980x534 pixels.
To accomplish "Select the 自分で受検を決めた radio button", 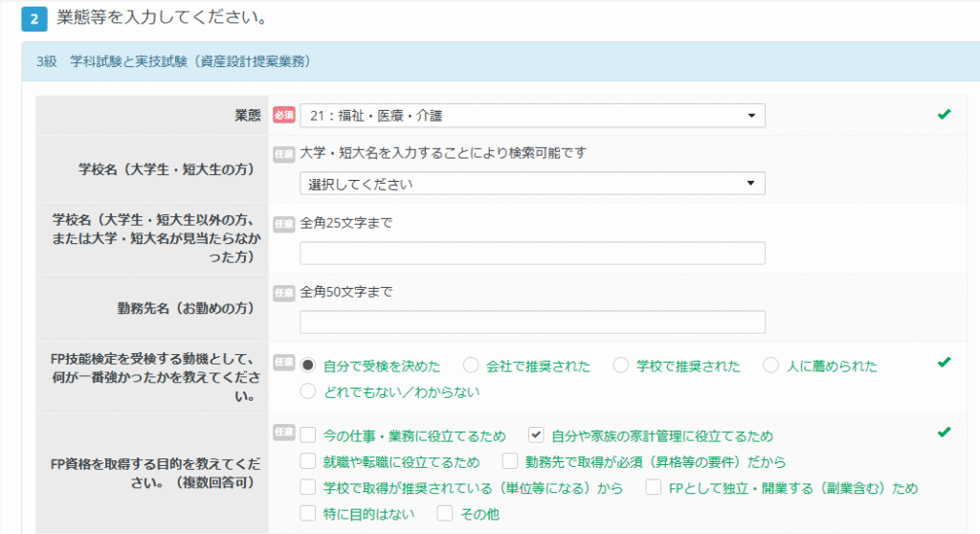I will pos(308,365).
